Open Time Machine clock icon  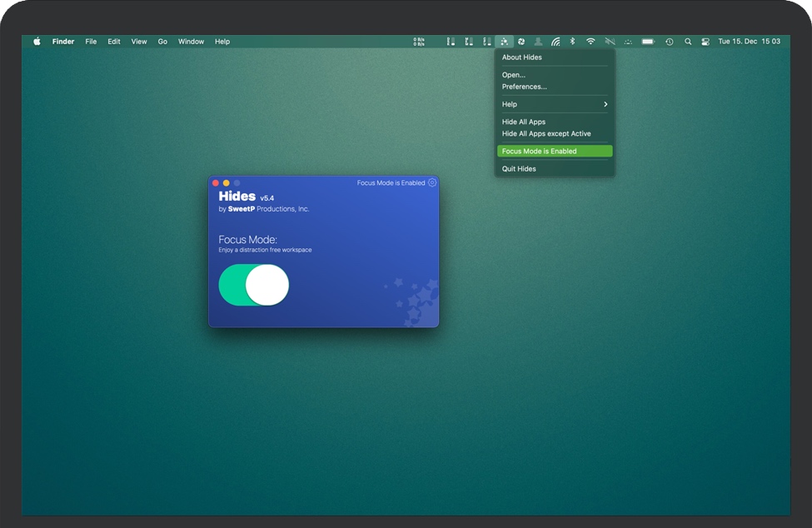point(669,42)
